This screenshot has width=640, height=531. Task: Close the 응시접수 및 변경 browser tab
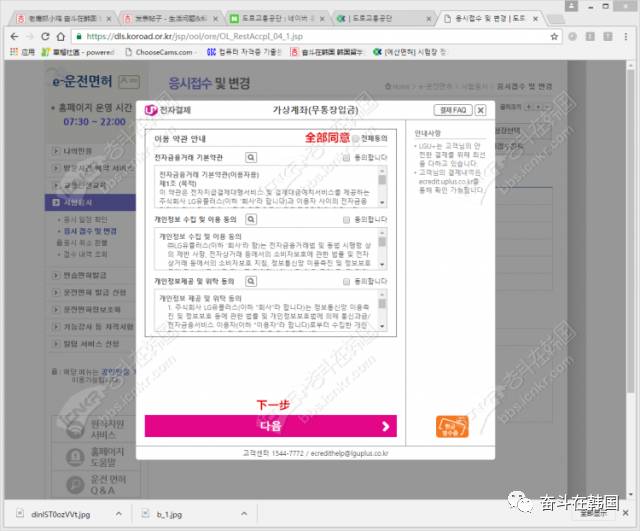point(536,19)
